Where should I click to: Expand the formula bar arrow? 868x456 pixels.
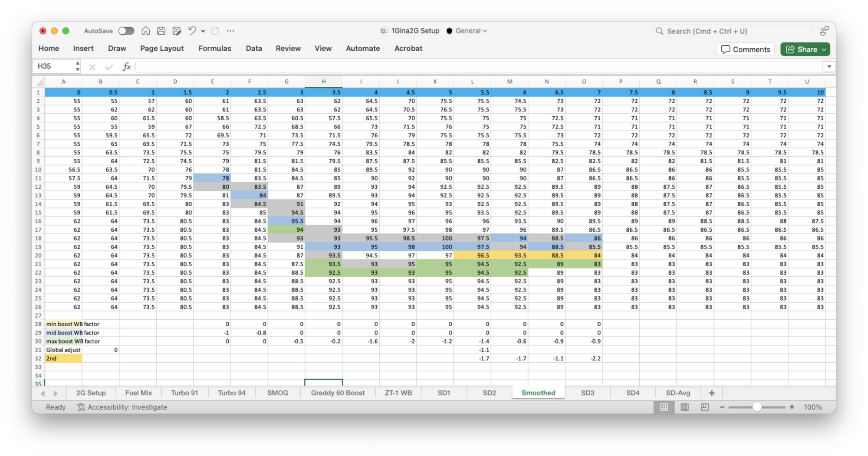point(829,67)
